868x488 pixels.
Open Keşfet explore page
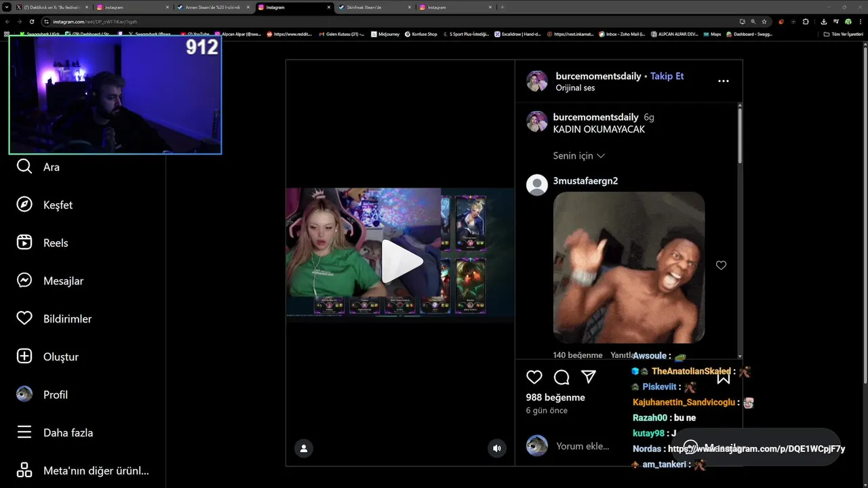(x=44, y=205)
